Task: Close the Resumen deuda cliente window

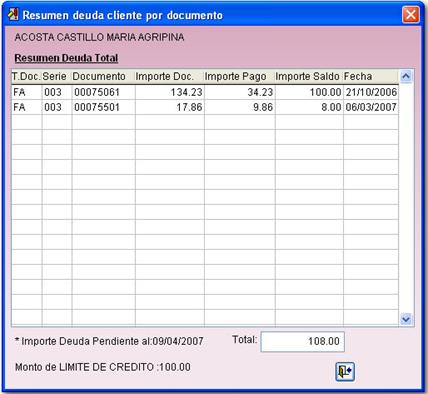Action: tap(411, 15)
